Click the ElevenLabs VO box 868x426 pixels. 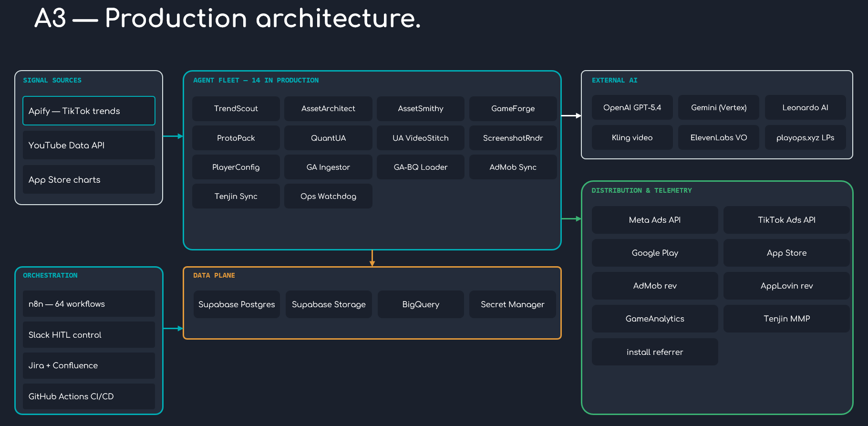click(719, 137)
